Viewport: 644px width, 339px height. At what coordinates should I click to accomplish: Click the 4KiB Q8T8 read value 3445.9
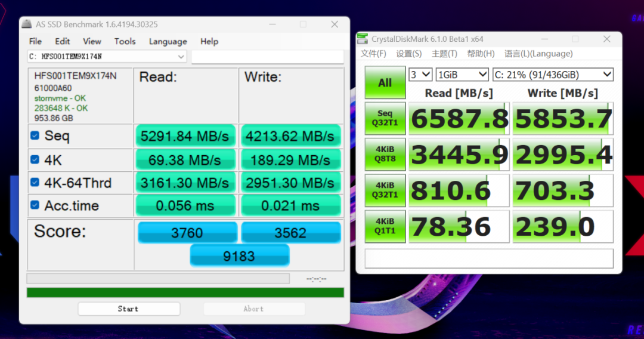459,155
